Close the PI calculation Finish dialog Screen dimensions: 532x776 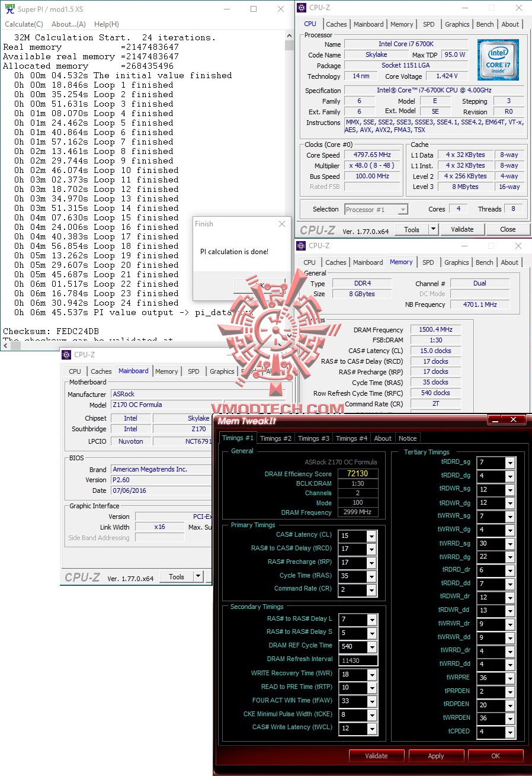(x=281, y=225)
